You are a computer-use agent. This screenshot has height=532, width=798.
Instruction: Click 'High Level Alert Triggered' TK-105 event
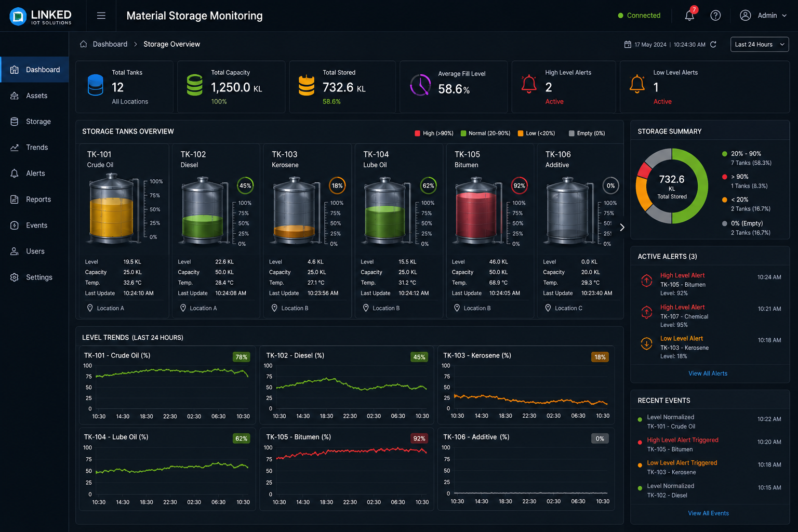point(710,445)
